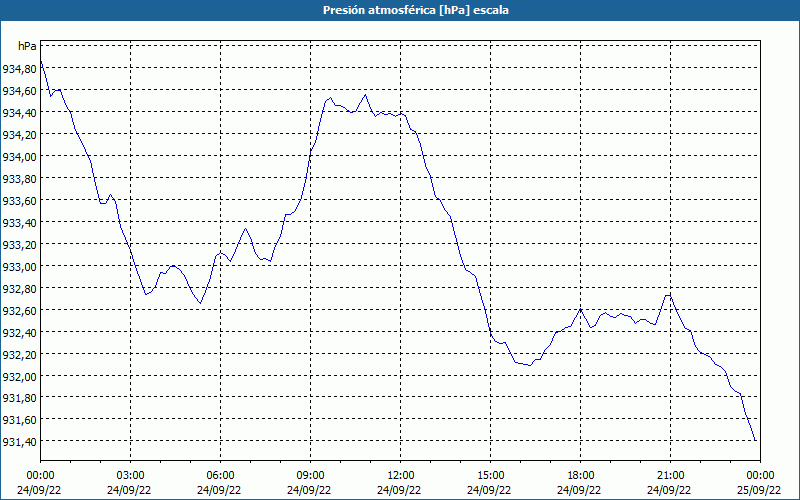This screenshot has height=500, width=800.
Task: Select the 932,00 axis value
Action: pyautogui.click(x=19, y=376)
